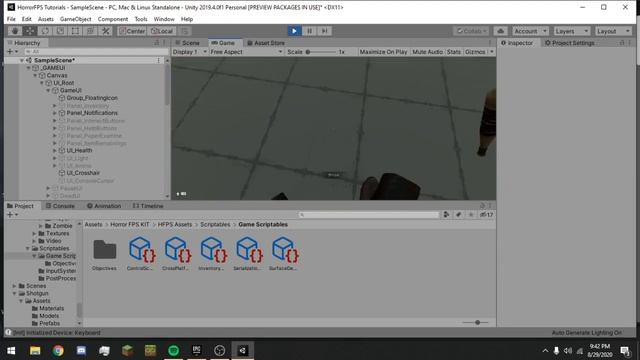640x360 pixels.
Task: Expand Panel_Notifications in Hierarchy
Action: click(x=55, y=113)
